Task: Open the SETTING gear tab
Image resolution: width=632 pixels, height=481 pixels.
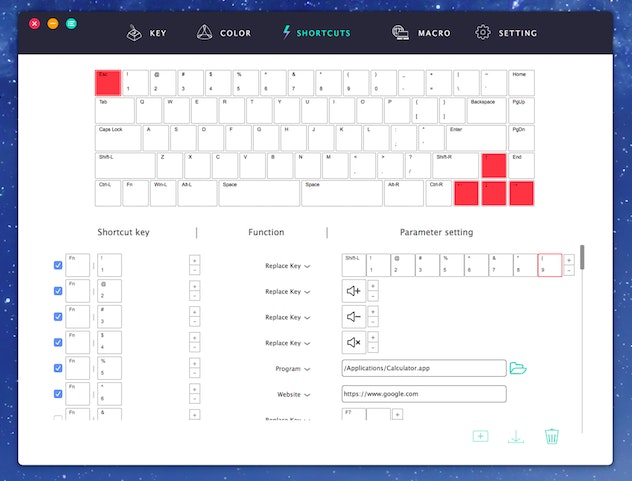Action: click(505, 33)
